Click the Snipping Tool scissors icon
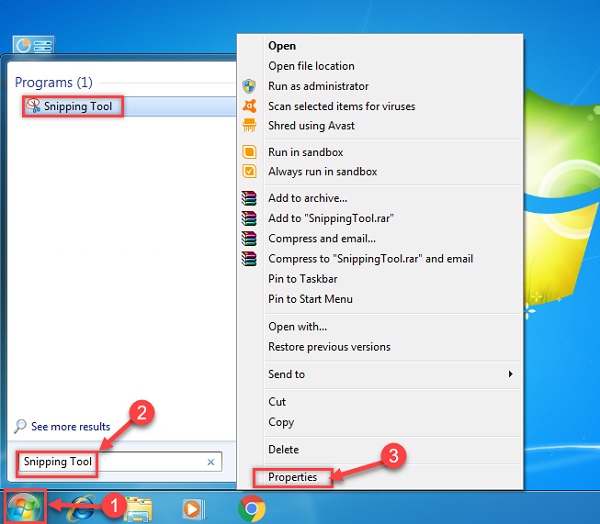The height and width of the screenshot is (524, 600). point(33,106)
